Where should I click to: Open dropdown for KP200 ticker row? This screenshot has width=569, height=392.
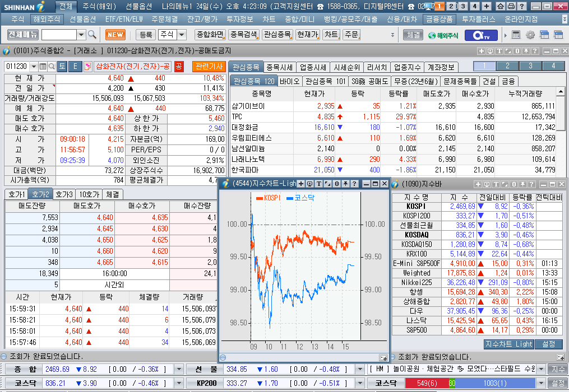tap(359, 383)
